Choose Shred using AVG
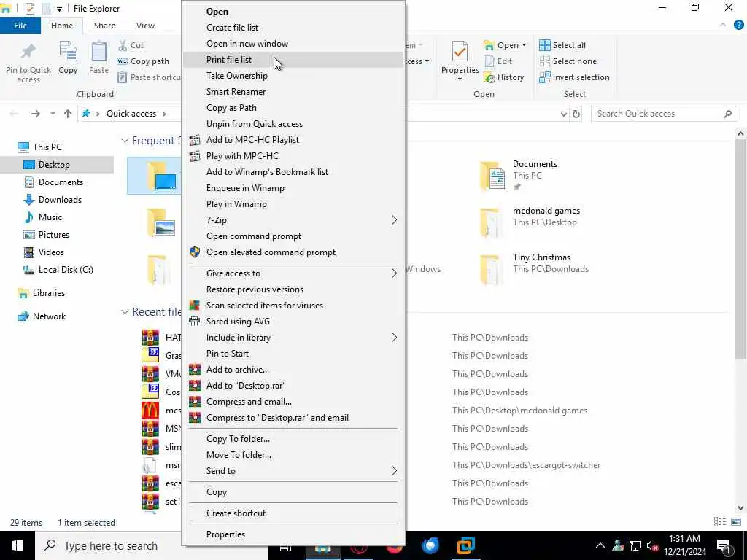The height and width of the screenshot is (560, 747). (x=293, y=322)
